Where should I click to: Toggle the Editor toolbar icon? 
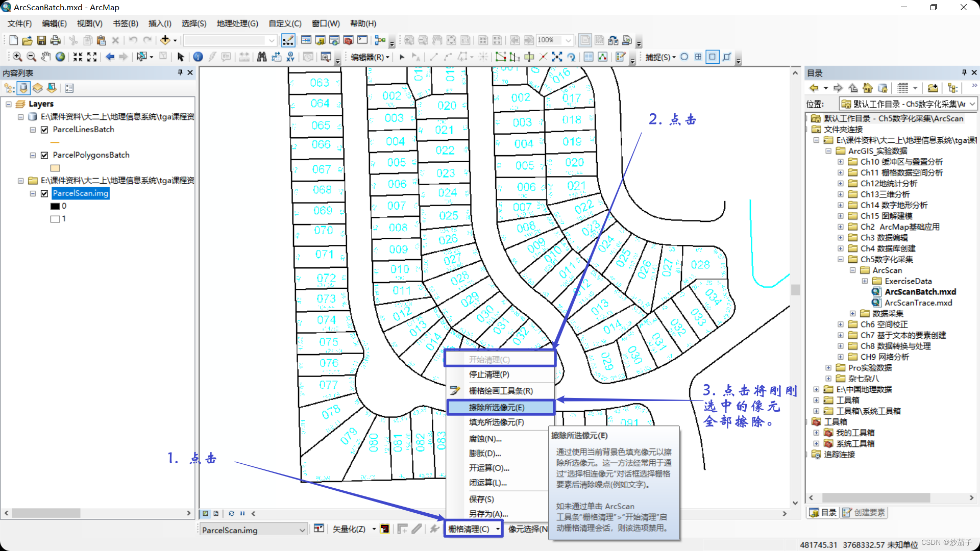click(288, 40)
